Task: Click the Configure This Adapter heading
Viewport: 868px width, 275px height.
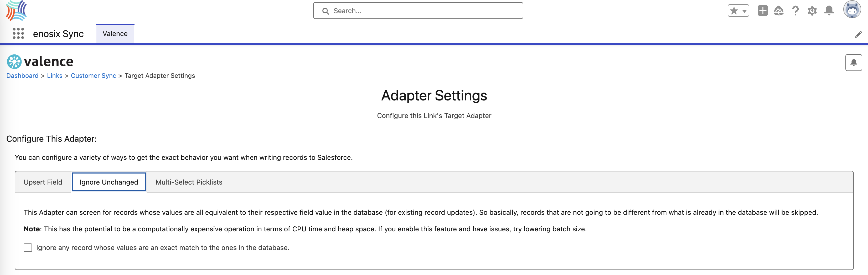Action: [51, 139]
